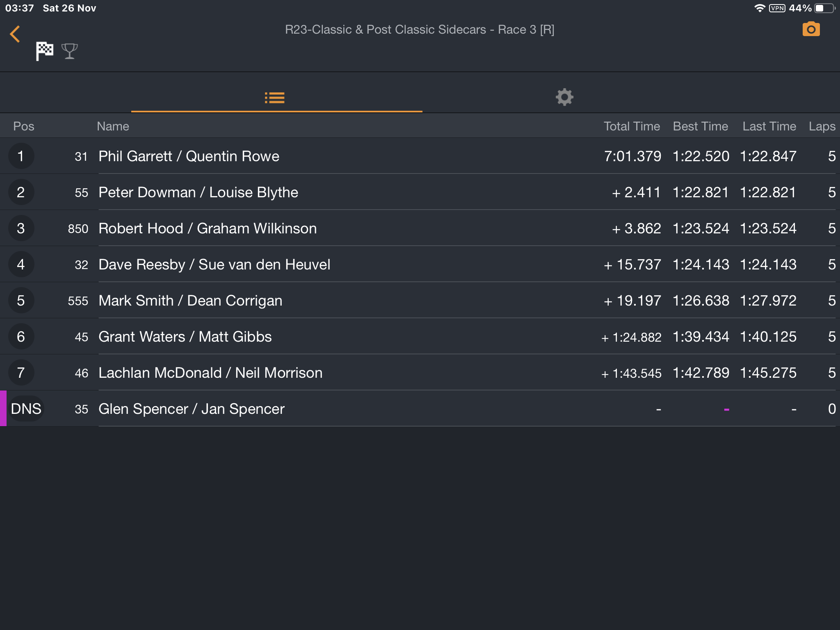Screen dimensions: 840x630
Task: Tap position badge 1
Action: click(21, 156)
